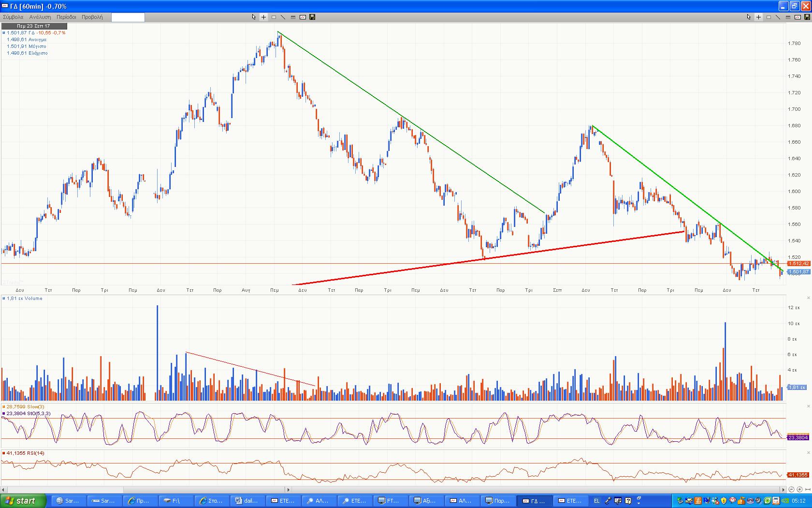Zoom in using the plus magnifier icon
Image resolution: width=812 pixels, height=508 pixels.
point(798,490)
